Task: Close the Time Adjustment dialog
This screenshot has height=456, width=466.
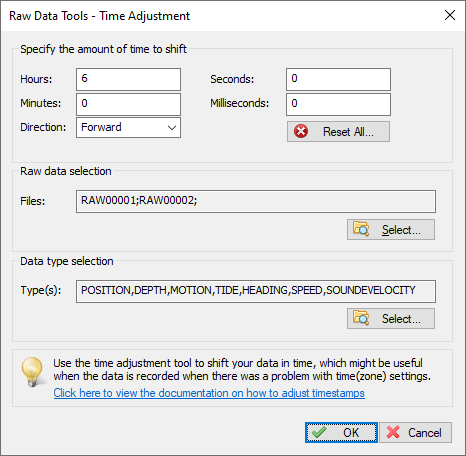Action: pos(450,15)
